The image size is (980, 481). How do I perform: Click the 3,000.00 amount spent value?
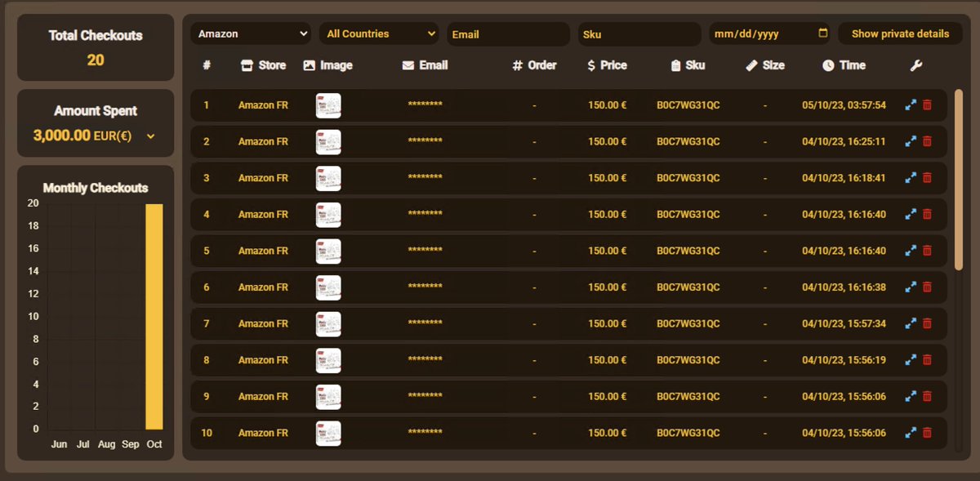62,136
